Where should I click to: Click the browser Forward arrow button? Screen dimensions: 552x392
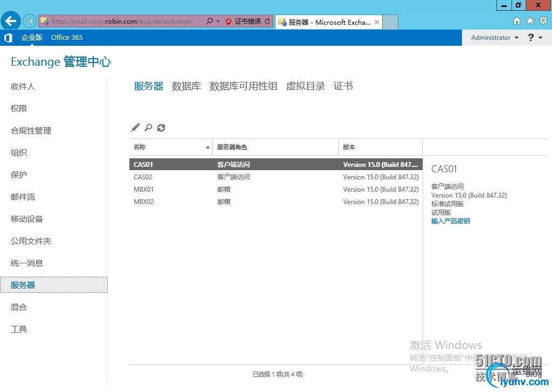pos(30,21)
